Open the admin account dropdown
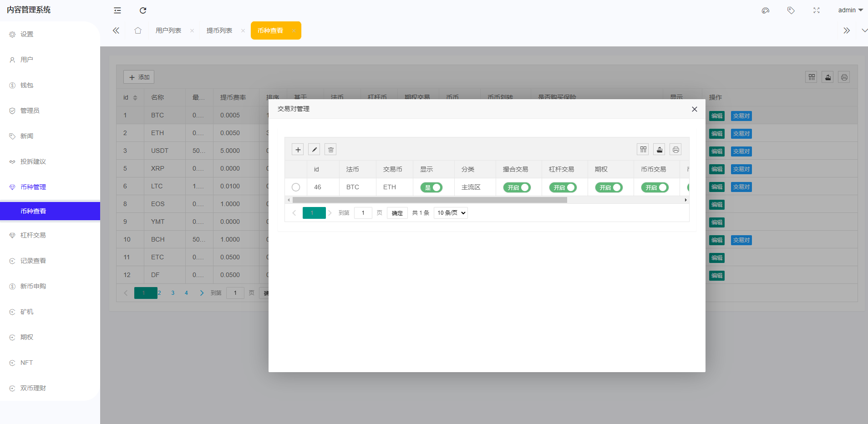 pos(849,10)
